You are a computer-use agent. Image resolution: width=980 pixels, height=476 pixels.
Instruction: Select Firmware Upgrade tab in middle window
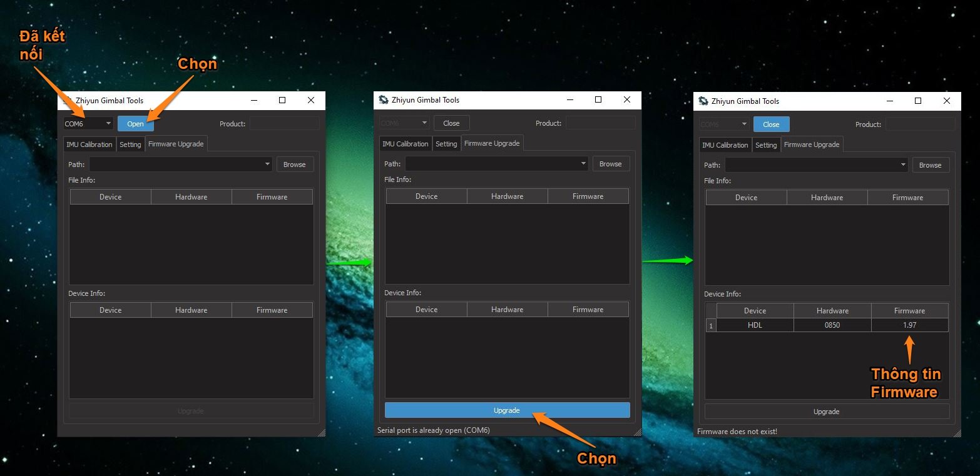point(492,143)
